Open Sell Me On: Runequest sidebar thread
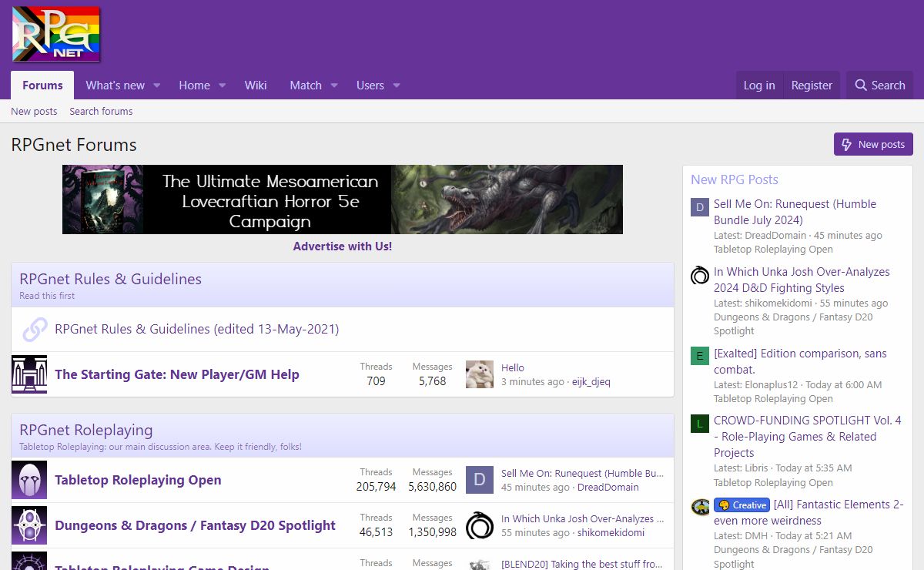This screenshot has height=570, width=924. click(795, 212)
